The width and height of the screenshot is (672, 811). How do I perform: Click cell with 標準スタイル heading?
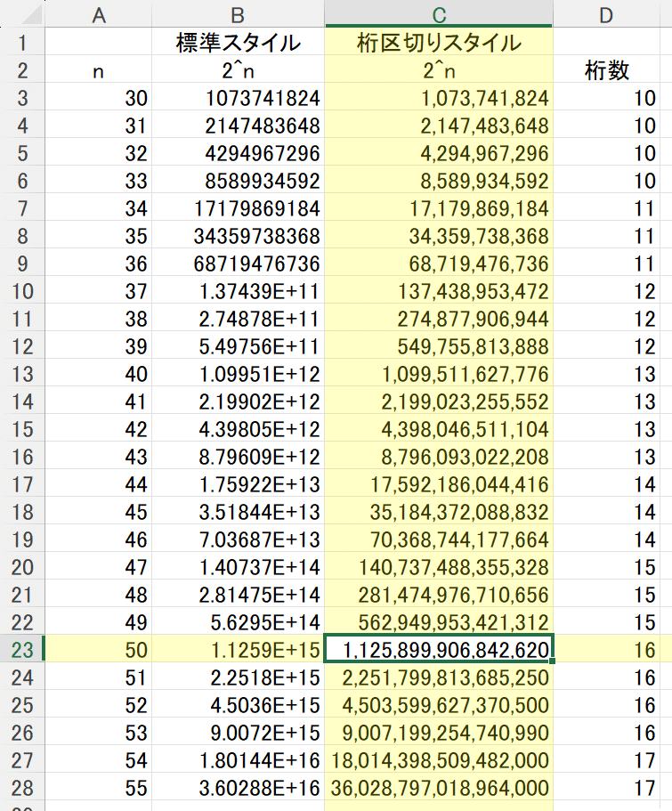point(238,43)
